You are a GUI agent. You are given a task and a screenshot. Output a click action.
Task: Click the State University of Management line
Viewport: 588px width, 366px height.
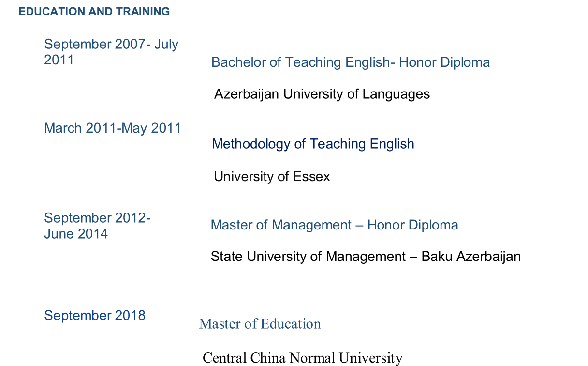[366, 256]
